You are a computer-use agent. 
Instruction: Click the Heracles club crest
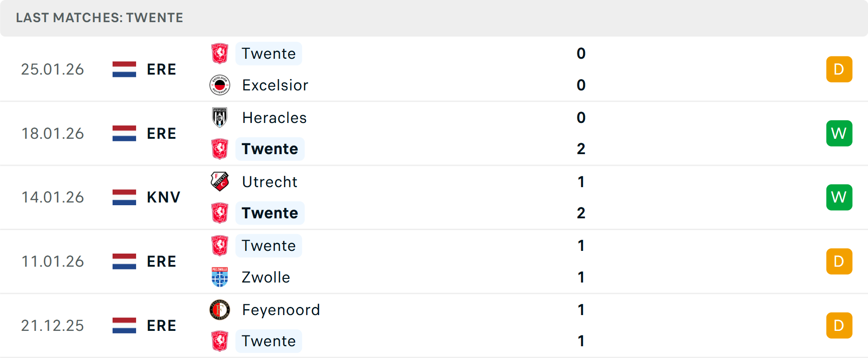tap(220, 118)
